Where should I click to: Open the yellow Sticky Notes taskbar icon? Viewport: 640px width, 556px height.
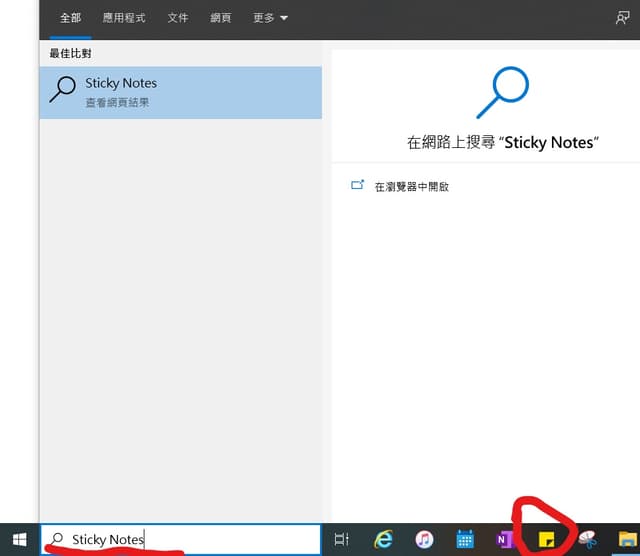coord(546,540)
